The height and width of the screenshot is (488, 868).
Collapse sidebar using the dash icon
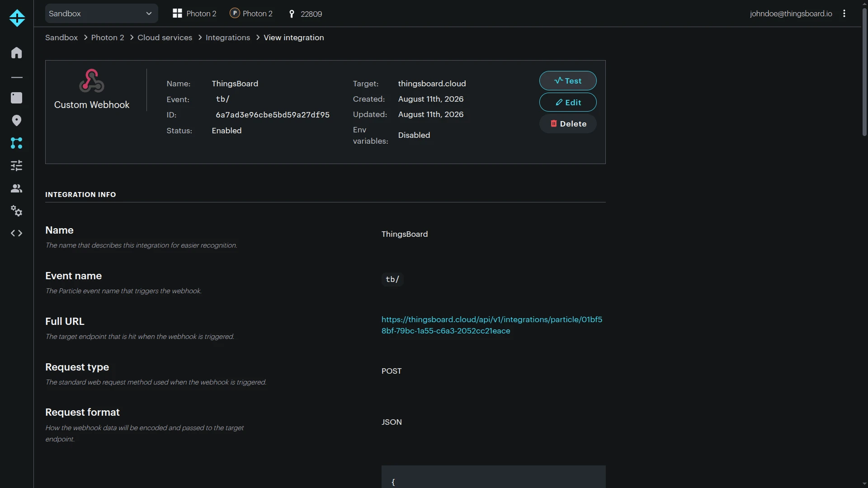coord(17,78)
